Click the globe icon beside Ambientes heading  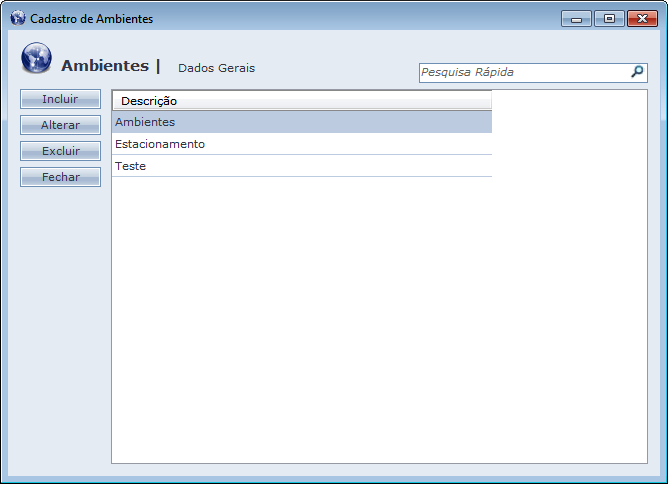tap(37, 59)
